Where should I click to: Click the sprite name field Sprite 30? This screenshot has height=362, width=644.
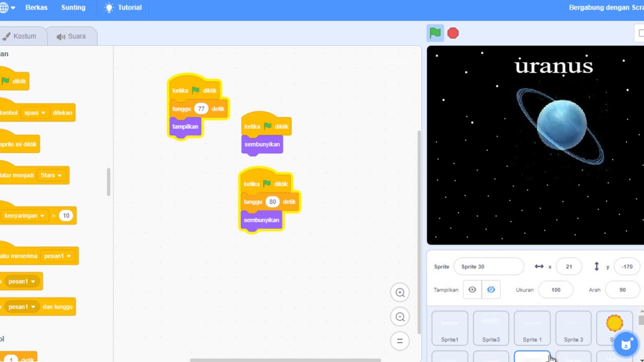[489, 266]
